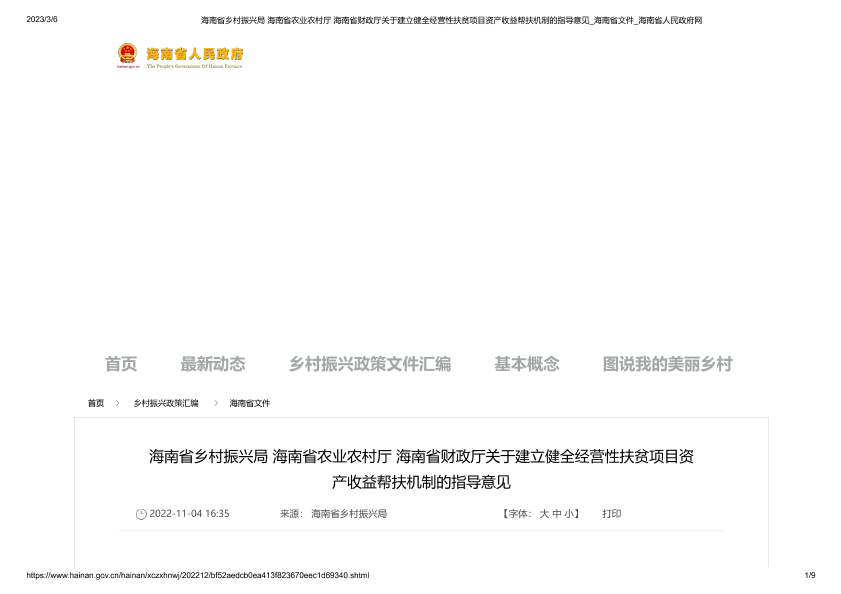
Task: Click the source name 海南省乡村振兴局
Action: pyautogui.click(x=349, y=514)
